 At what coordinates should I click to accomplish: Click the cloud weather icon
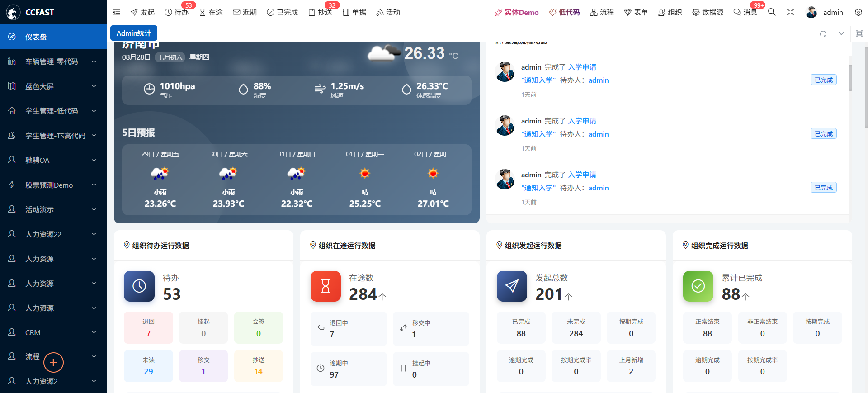tap(384, 53)
